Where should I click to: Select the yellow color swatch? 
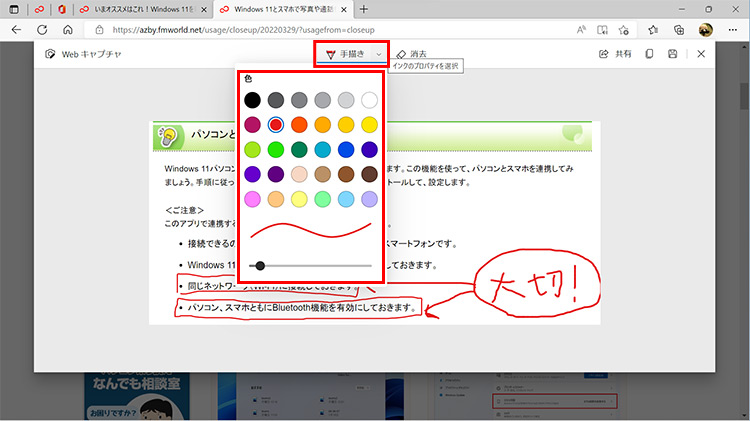pos(369,125)
